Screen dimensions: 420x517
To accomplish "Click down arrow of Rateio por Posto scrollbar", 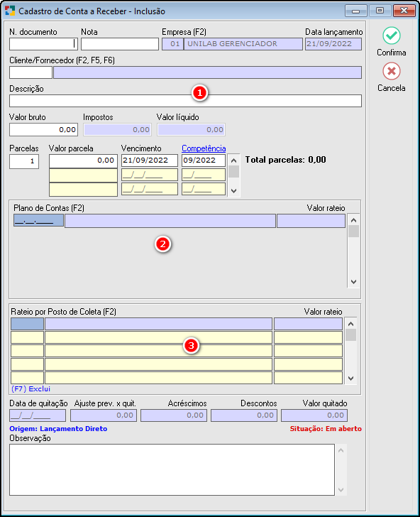I will point(350,379).
